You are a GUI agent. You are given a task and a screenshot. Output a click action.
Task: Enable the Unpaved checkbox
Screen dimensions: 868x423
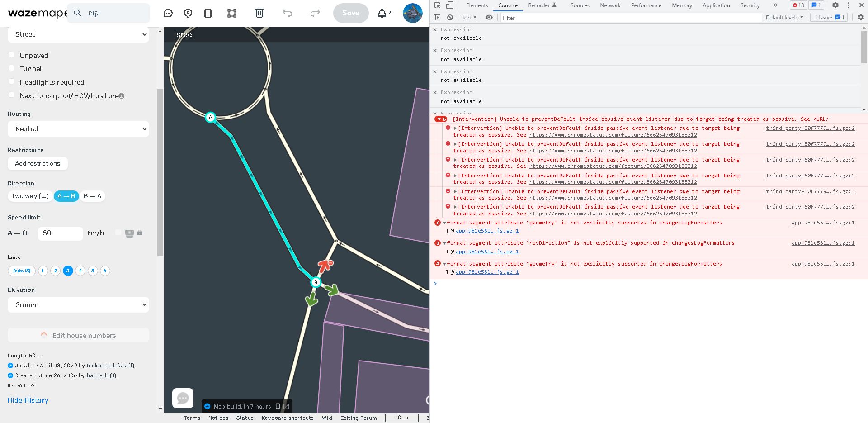(x=12, y=55)
